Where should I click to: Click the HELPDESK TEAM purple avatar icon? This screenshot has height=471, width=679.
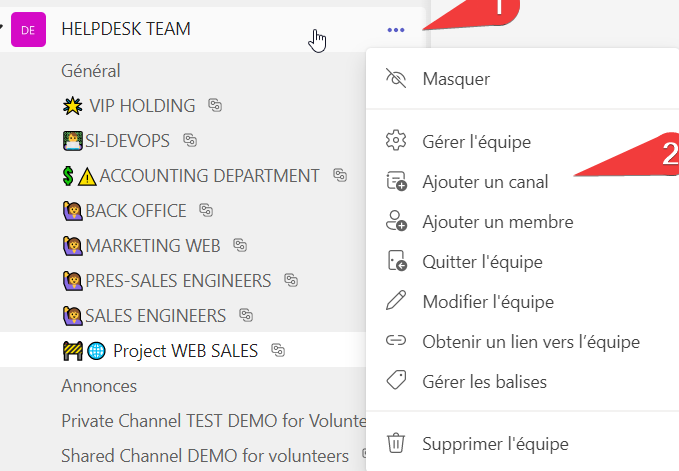pyautogui.click(x=27, y=30)
